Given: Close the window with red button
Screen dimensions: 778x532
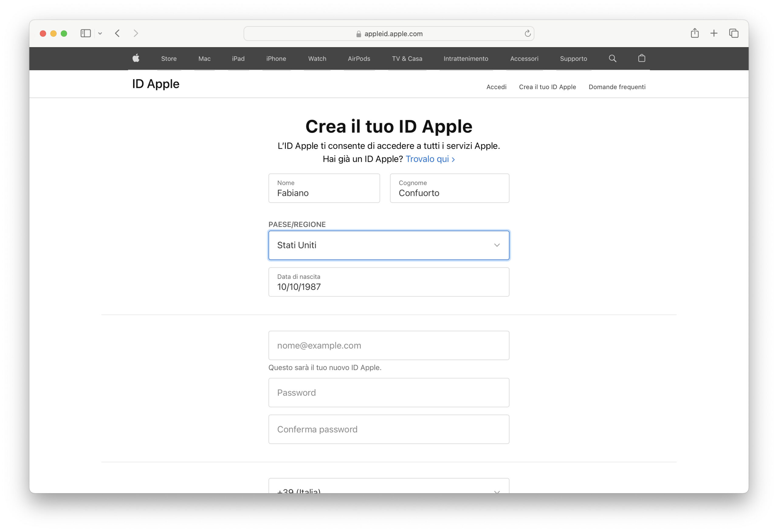Looking at the screenshot, I should (43, 33).
